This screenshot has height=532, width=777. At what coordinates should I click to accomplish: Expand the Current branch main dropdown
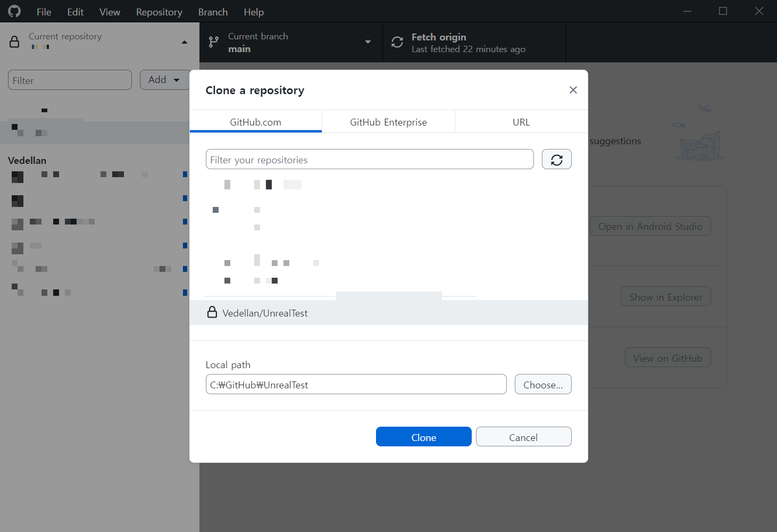click(291, 42)
